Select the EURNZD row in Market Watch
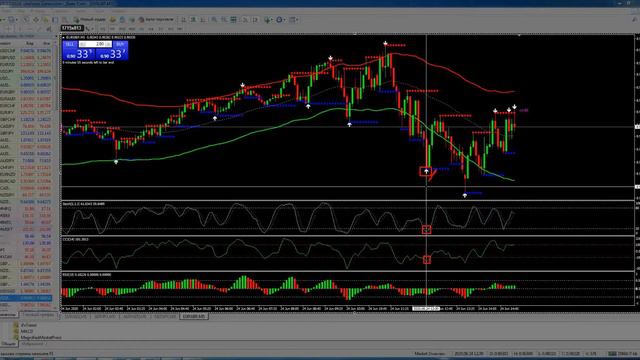 (x=26, y=174)
